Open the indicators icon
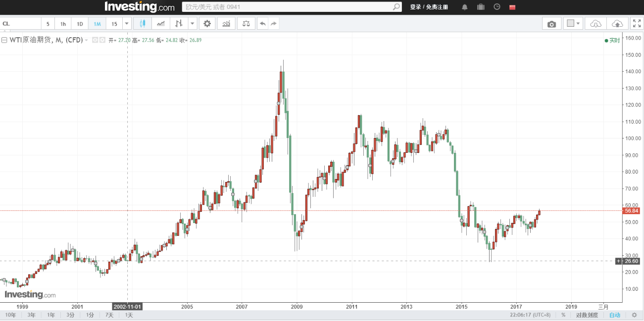 click(226, 24)
